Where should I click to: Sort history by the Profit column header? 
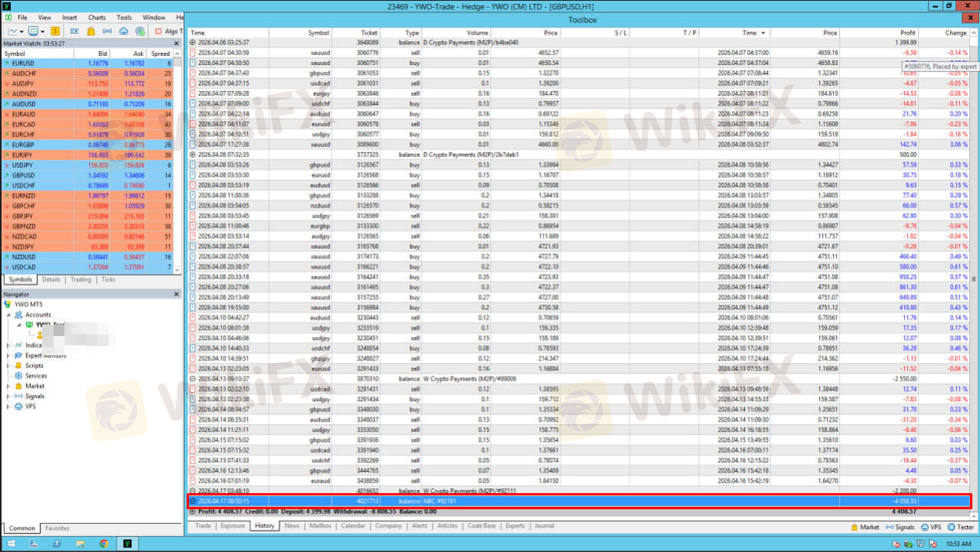878,33
